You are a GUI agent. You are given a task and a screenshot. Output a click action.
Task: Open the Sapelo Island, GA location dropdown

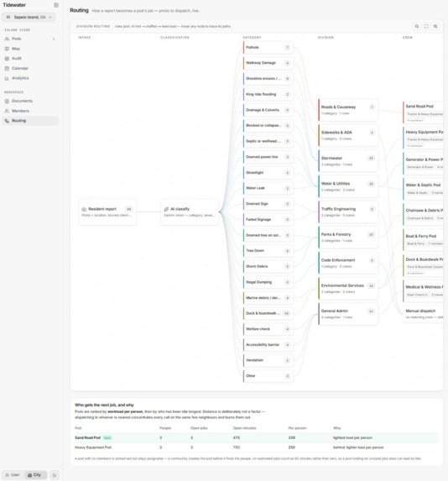[29, 17]
